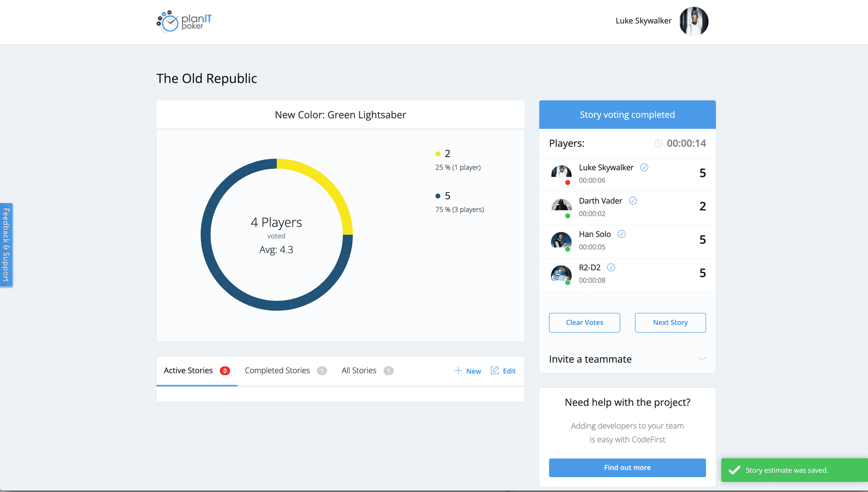Click the timer clock icon beside 00:00:14

click(x=659, y=144)
